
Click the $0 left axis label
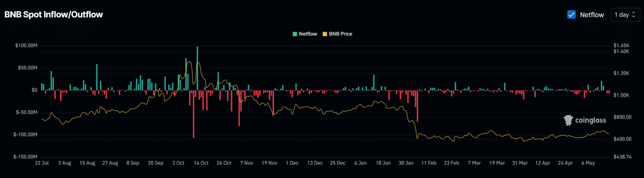click(x=34, y=90)
